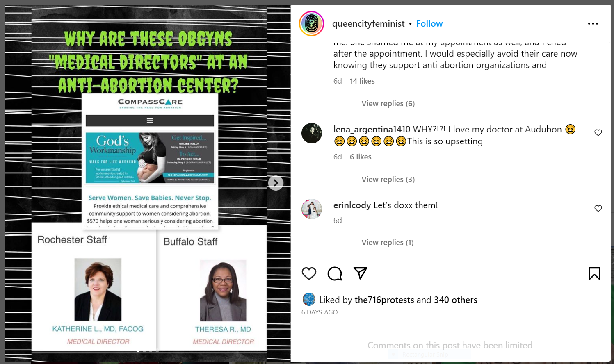
Task: Click the carousel slide indicator dots
Action: (148, 351)
